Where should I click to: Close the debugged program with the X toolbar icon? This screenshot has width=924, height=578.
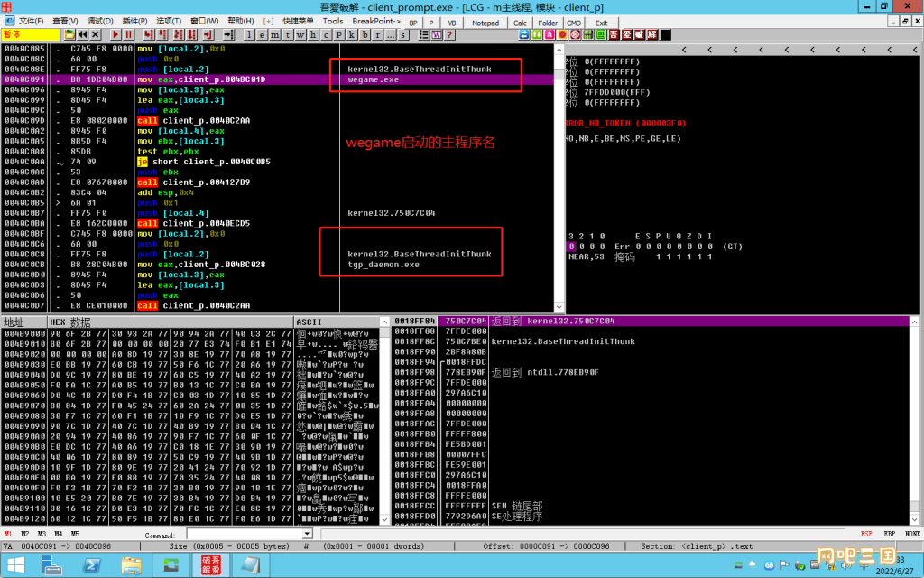point(96,35)
